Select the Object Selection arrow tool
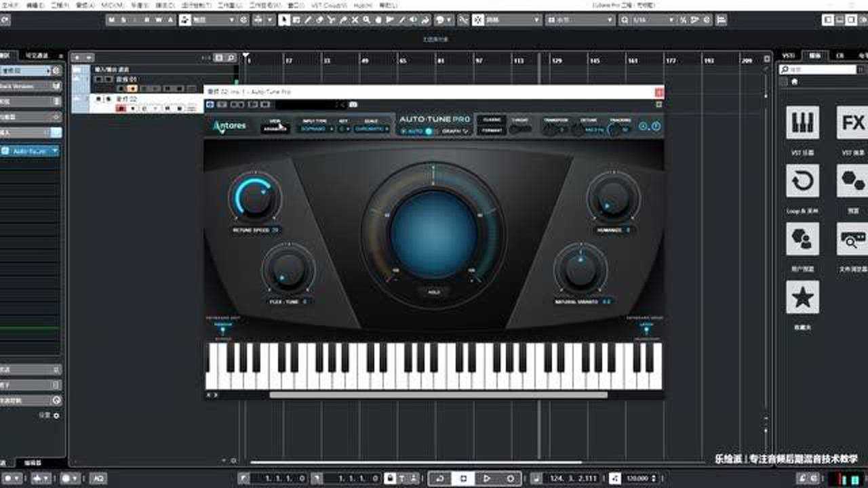Viewport: 868px width, 488px height. tap(284, 20)
